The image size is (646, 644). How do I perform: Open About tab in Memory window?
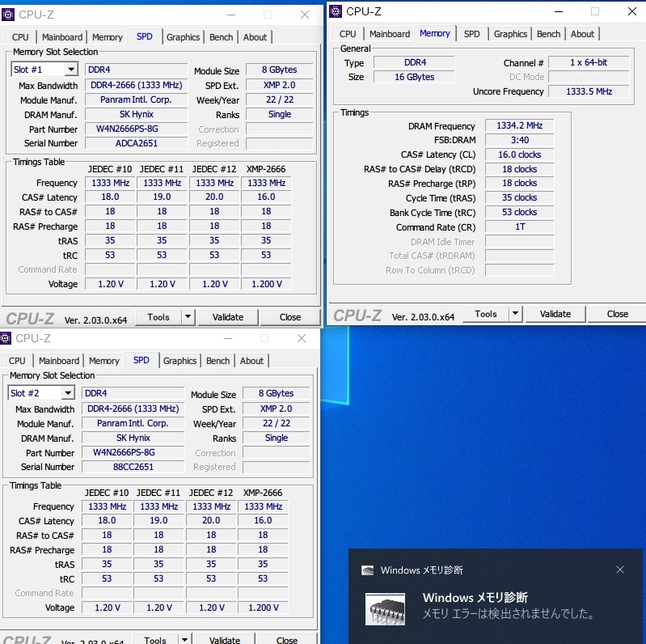[582, 34]
